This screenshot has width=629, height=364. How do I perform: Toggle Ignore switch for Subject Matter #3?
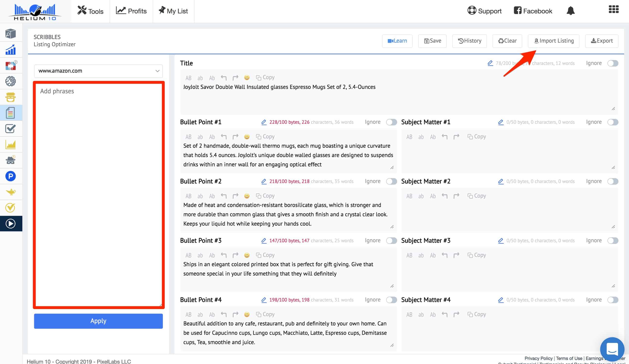point(613,240)
